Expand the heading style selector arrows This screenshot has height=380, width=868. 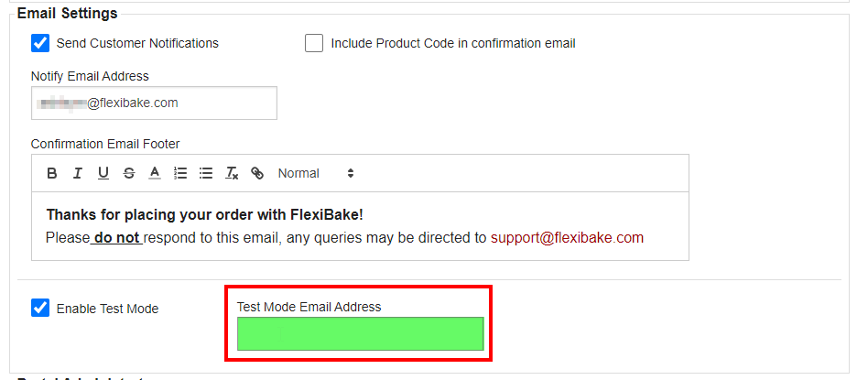pyautogui.click(x=351, y=173)
